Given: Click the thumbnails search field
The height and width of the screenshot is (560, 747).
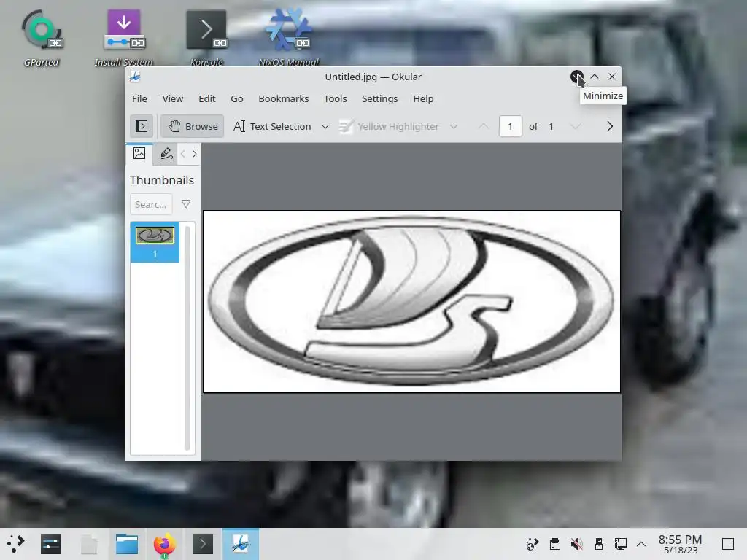Looking at the screenshot, I should click(151, 204).
